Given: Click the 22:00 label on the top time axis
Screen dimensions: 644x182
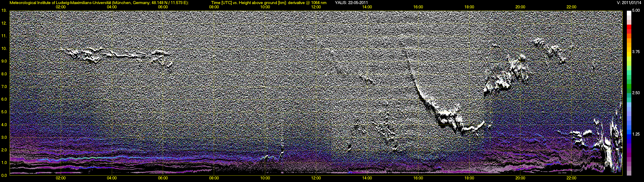Looking at the screenshot, I should tap(571, 7).
